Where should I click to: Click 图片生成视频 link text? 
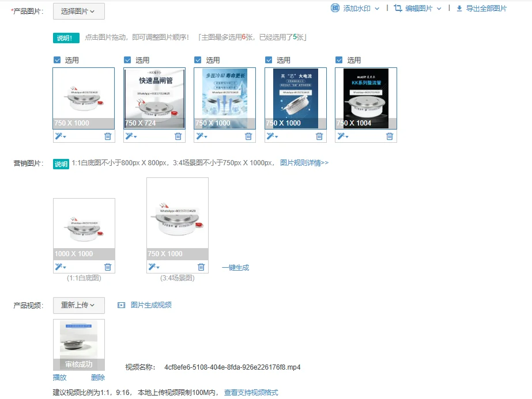151,305
